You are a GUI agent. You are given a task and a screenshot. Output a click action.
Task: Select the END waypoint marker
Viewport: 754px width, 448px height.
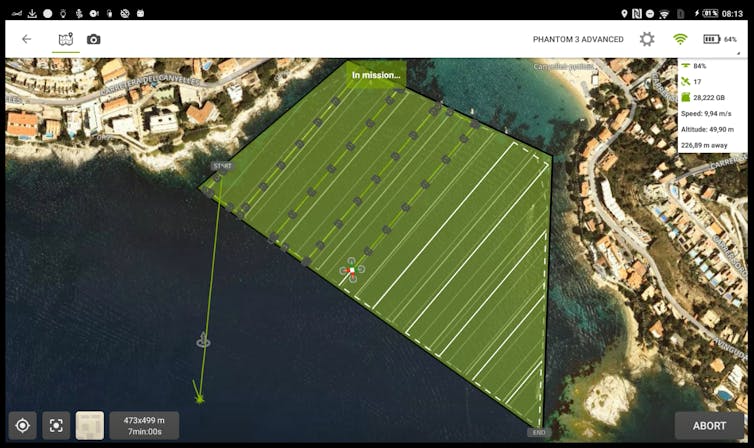pyautogui.click(x=537, y=432)
